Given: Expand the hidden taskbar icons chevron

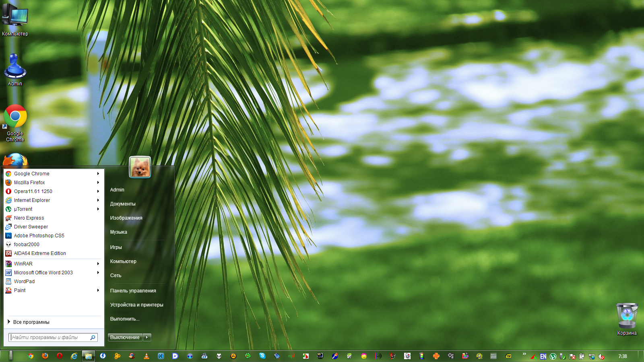Looking at the screenshot, I should click(524, 354).
